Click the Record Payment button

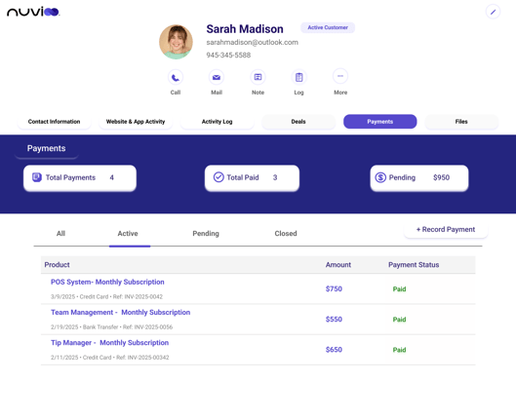[x=446, y=229]
